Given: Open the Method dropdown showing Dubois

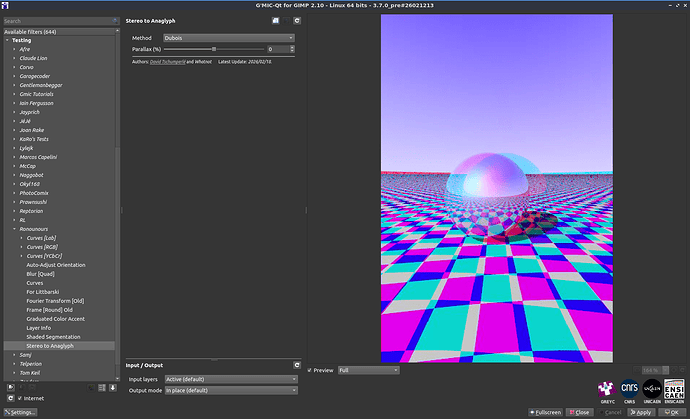Looking at the screenshot, I should (229, 38).
